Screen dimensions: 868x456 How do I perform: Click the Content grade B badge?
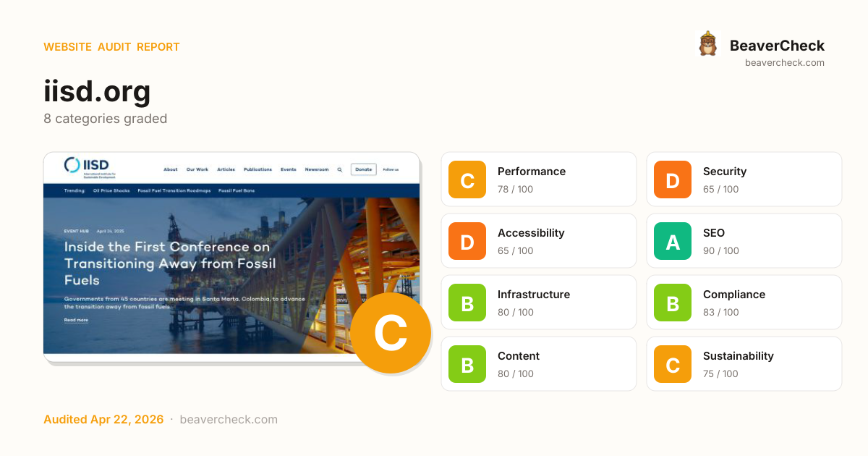[x=467, y=364]
